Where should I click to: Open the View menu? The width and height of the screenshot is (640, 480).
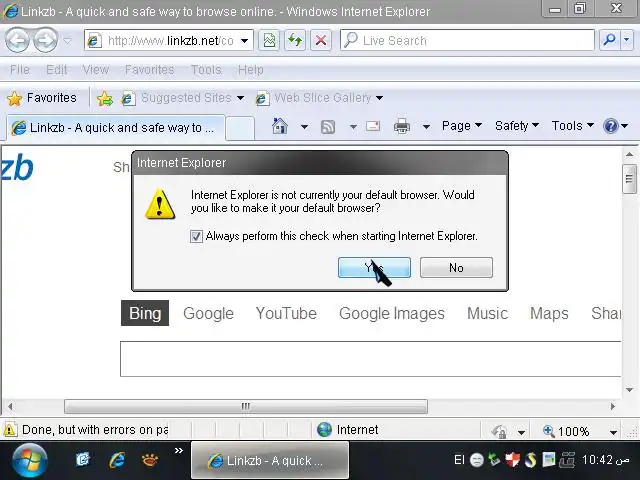[x=96, y=70]
